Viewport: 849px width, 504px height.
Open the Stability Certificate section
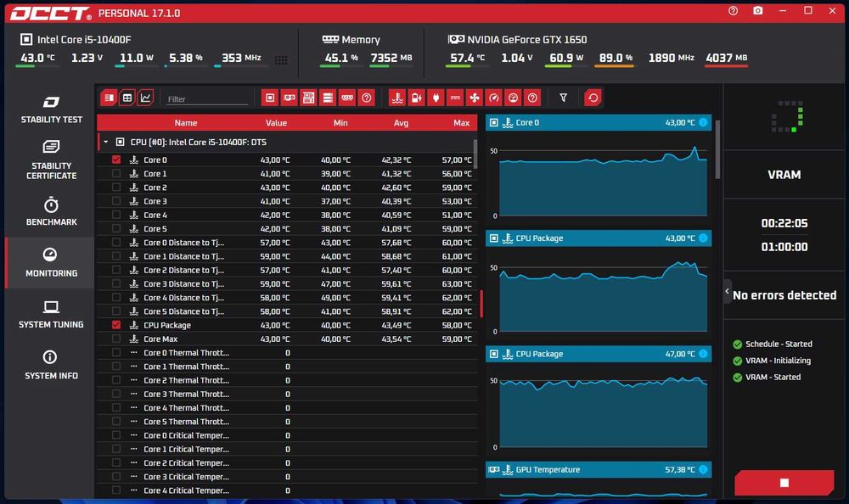[x=52, y=160]
